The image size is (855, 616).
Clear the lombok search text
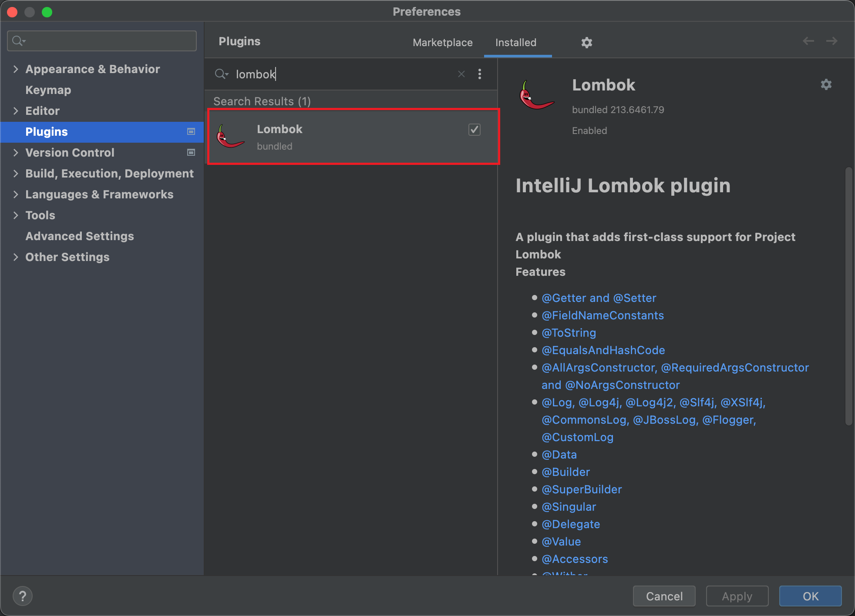click(461, 74)
